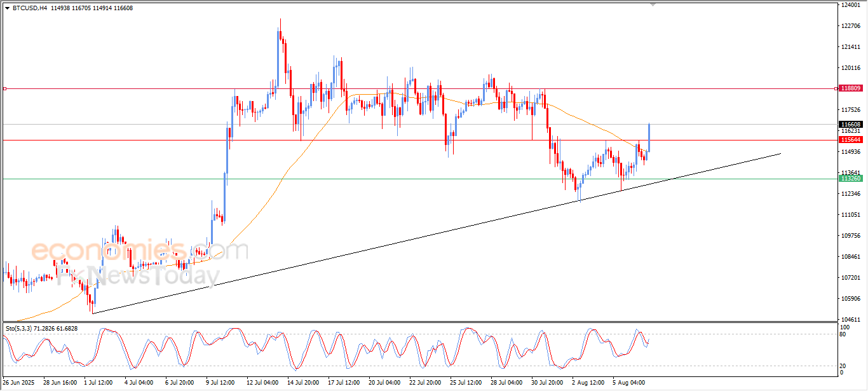The width and height of the screenshot is (868, 391).
Task: Click the 22 Jul 20:00 time label
Action: (425, 383)
